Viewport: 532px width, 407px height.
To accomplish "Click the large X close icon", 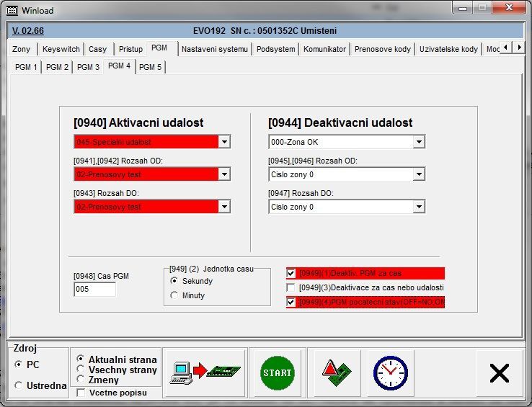I will pyautogui.click(x=499, y=372).
